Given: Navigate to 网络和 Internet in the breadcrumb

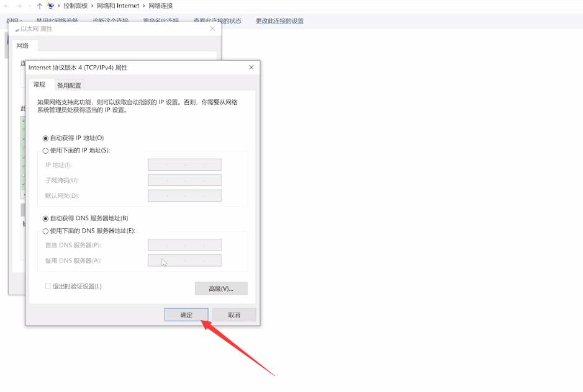Looking at the screenshot, I should click(118, 6).
